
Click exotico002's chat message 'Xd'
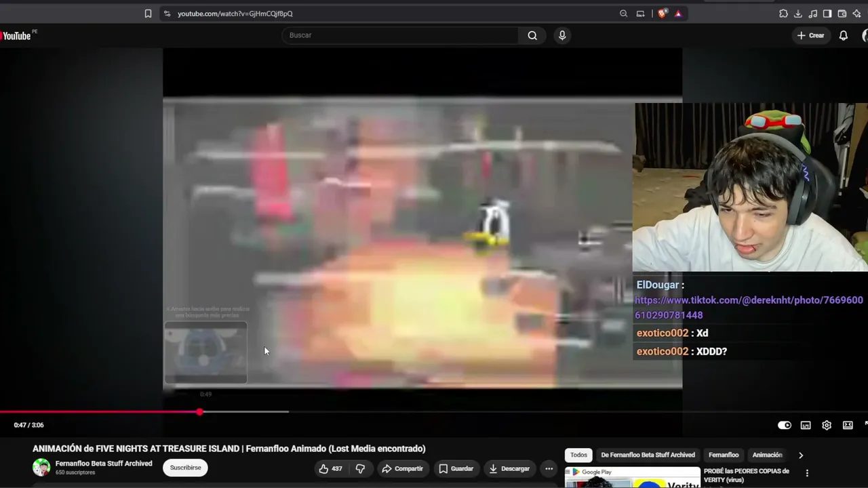pos(702,333)
